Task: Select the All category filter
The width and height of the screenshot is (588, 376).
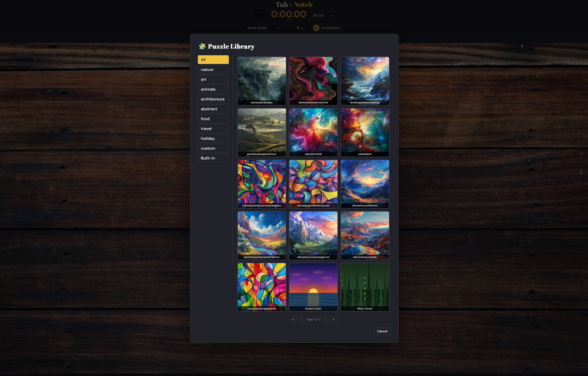Action: click(x=213, y=60)
